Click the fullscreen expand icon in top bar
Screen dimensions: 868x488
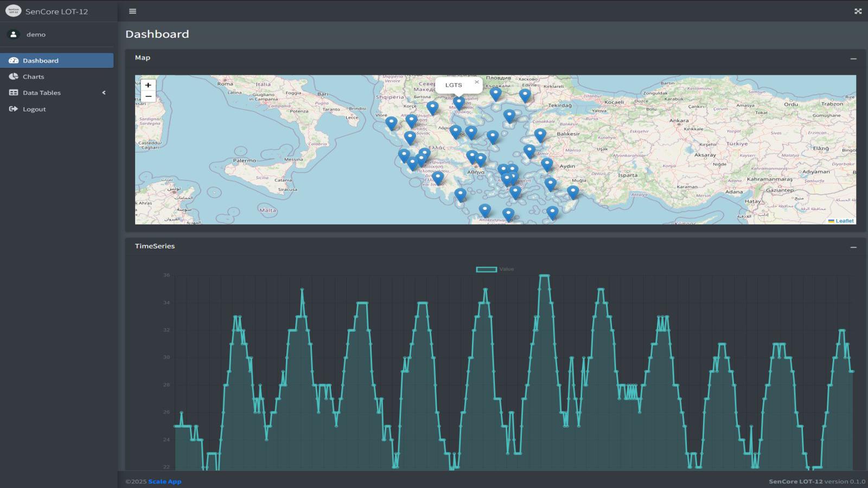pos(858,11)
